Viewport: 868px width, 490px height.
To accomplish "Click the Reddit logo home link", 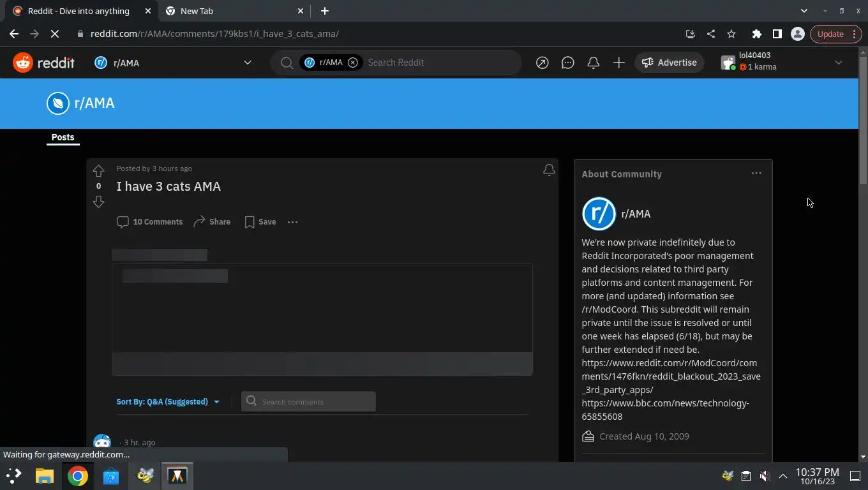I will [x=43, y=63].
